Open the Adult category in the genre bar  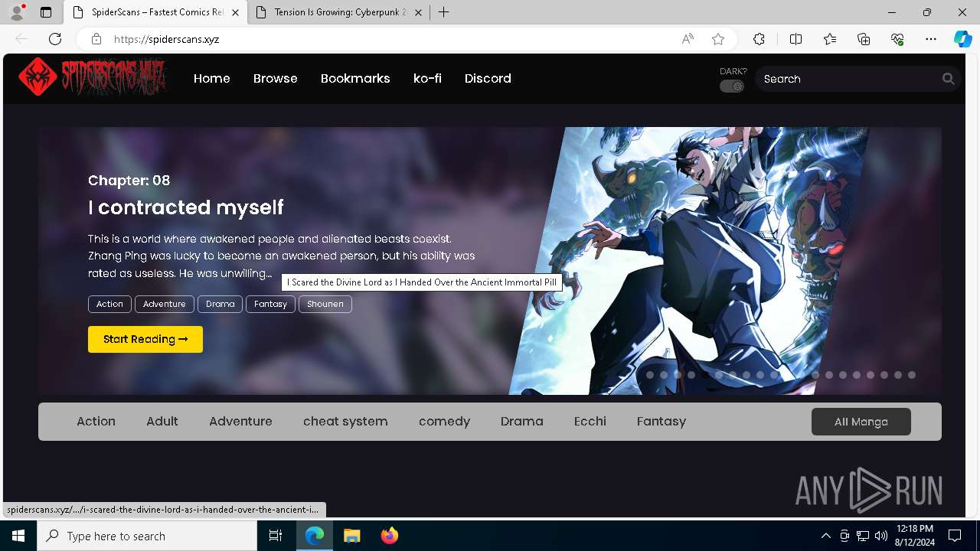point(162,421)
